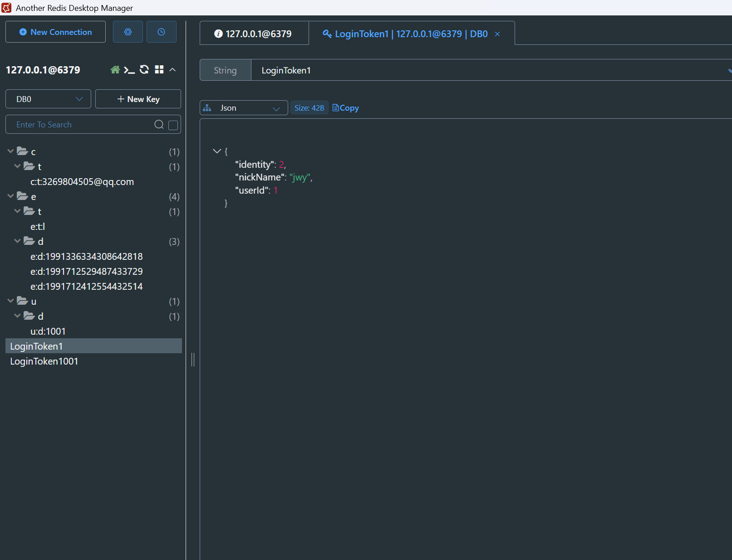Toggle the exact search checkbox
Screen dimensions: 732x560
(173, 125)
